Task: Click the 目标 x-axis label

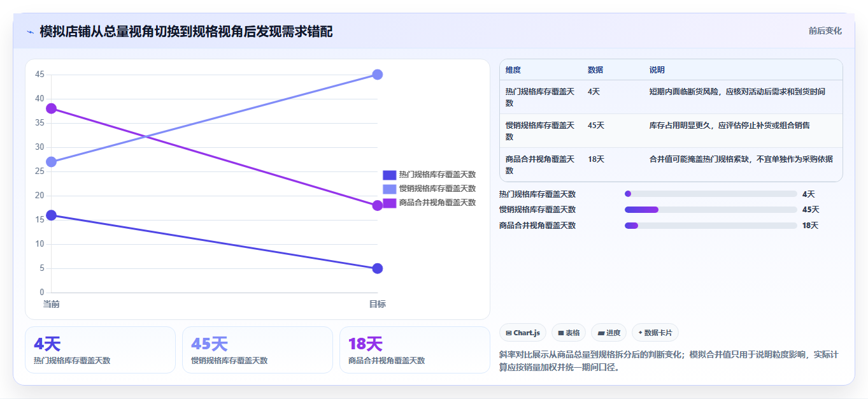Action: point(377,304)
